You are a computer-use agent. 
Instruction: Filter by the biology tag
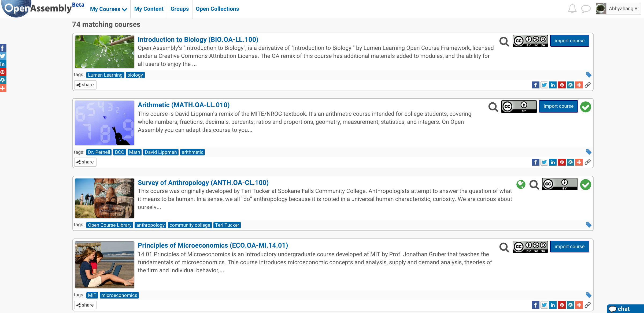click(135, 75)
